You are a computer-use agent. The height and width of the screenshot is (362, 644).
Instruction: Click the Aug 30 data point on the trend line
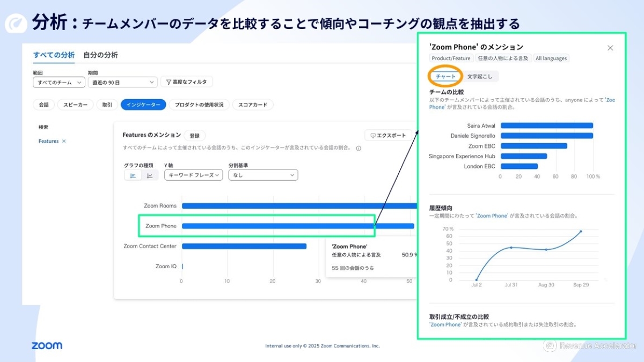tap(546, 249)
